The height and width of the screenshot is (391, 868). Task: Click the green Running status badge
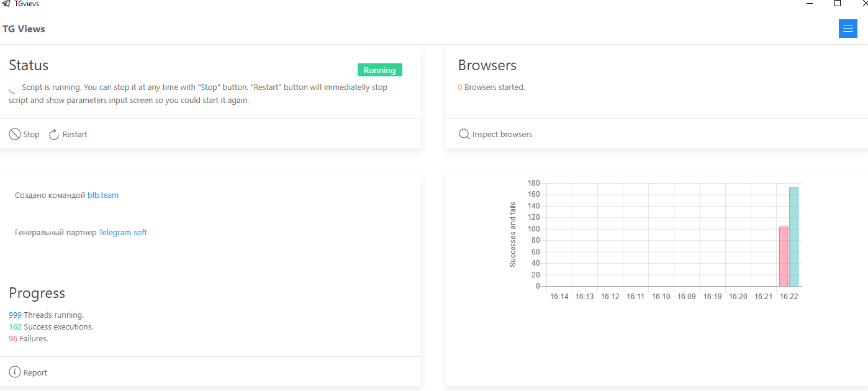379,70
